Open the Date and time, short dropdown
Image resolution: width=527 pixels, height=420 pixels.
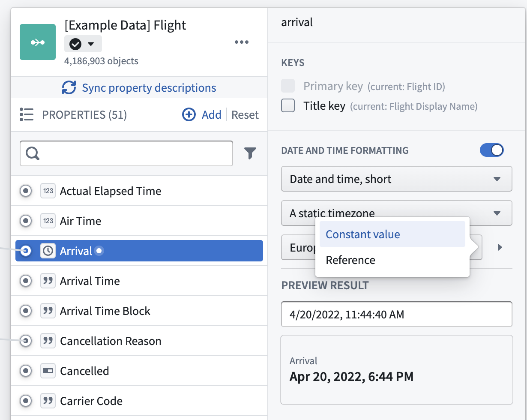(x=396, y=179)
